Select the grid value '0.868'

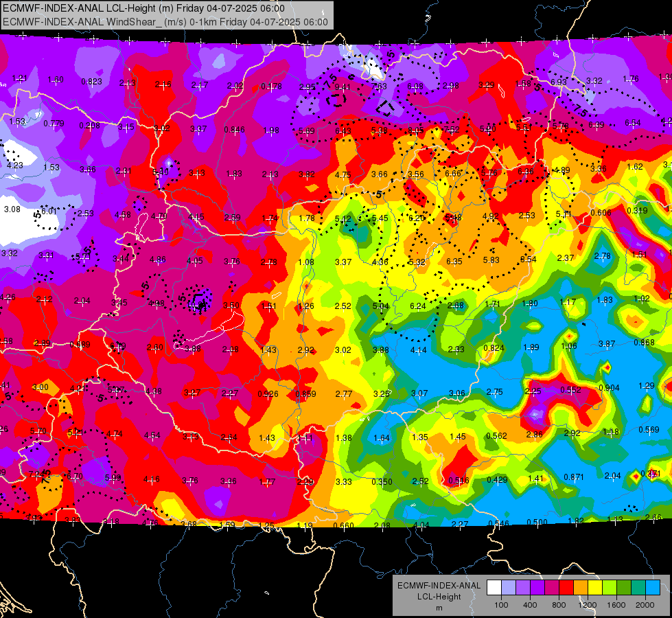click(644, 342)
